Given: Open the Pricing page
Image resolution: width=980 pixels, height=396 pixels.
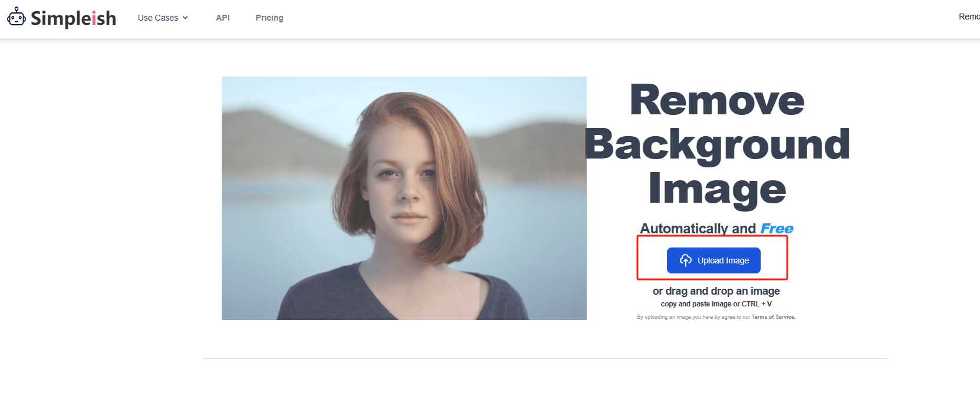Looking at the screenshot, I should coord(269,18).
